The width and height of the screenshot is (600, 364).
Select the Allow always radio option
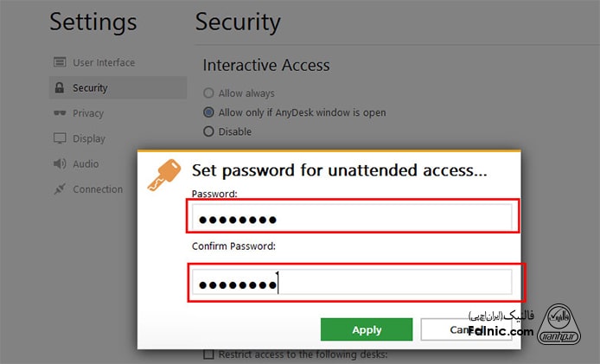coord(208,93)
